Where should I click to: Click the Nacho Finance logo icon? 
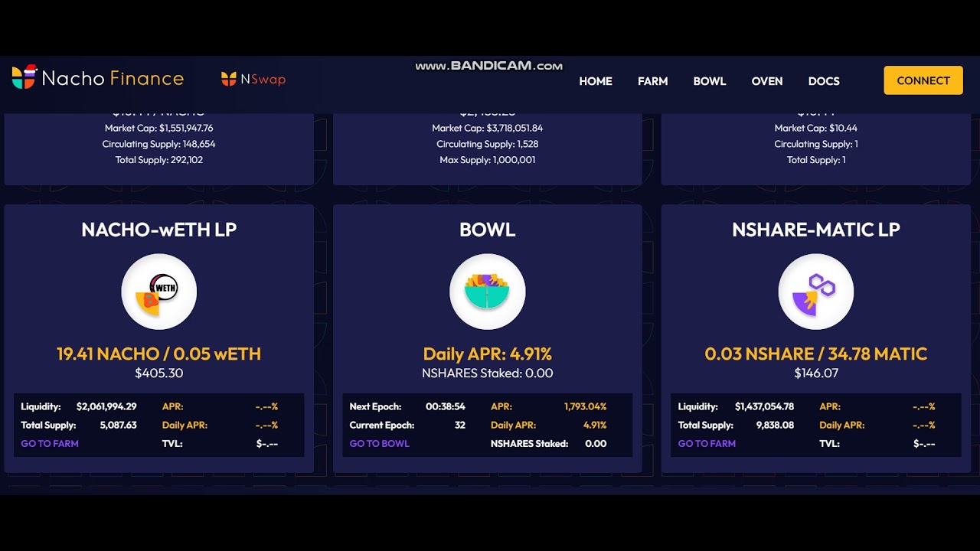[x=24, y=77]
